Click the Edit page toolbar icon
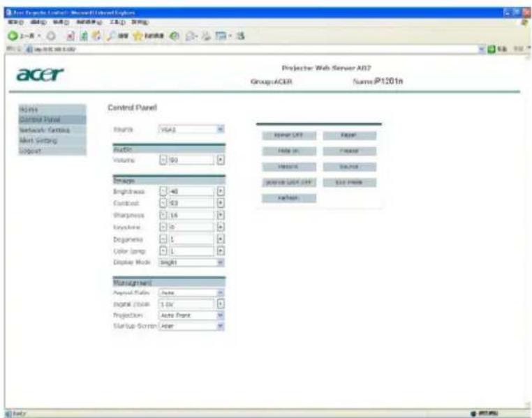The image size is (532, 418). pos(221,36)
